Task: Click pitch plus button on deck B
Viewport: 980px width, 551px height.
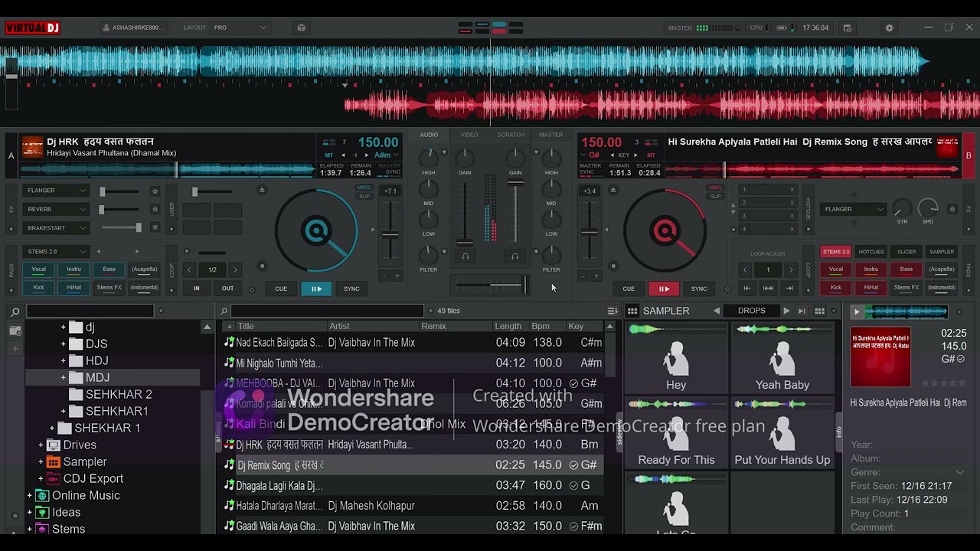Action: pos(596,275)
